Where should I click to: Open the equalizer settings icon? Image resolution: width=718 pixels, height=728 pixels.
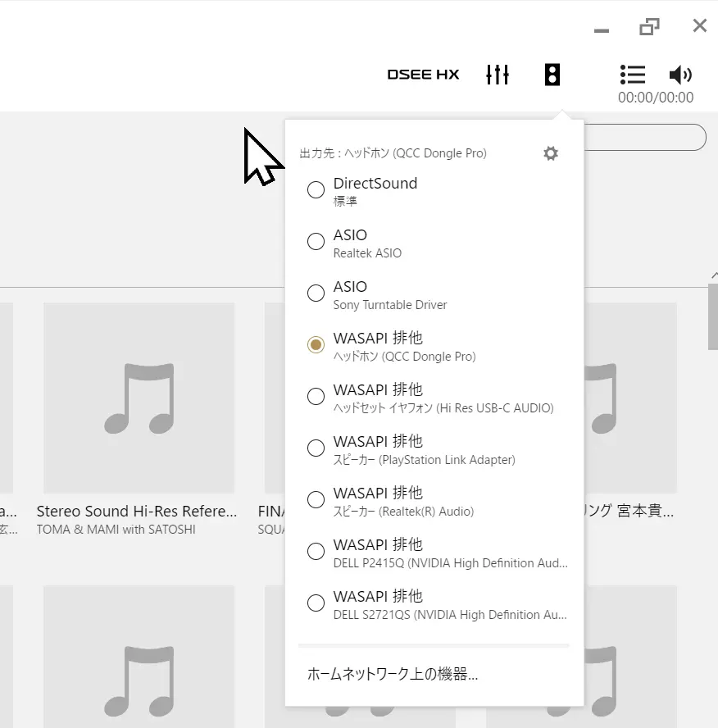(498, 75)
